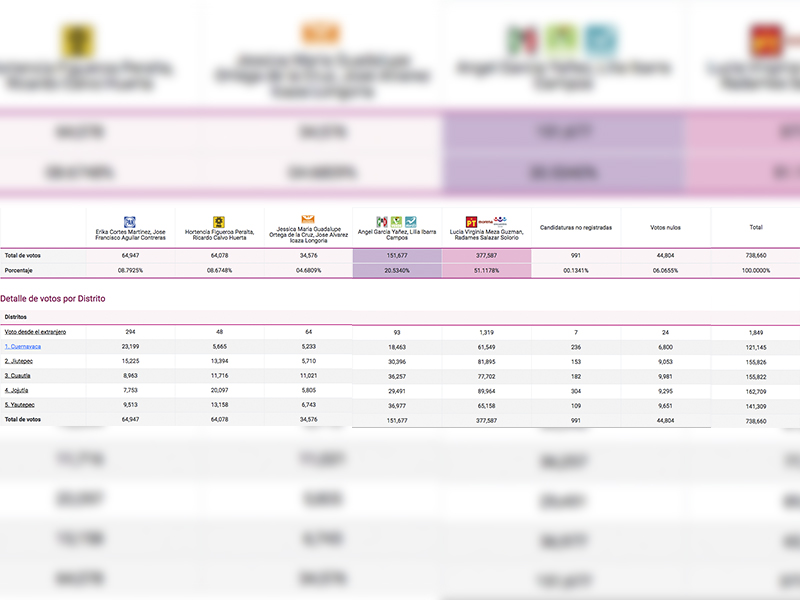Click the blue PAN party logo

130,222
